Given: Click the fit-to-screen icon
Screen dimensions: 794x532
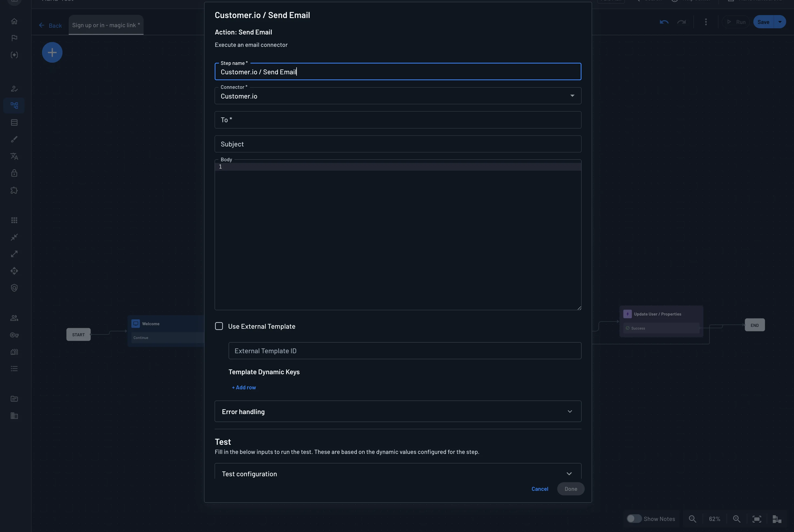Looking at the screenshot, I should (x=757, y=519).
